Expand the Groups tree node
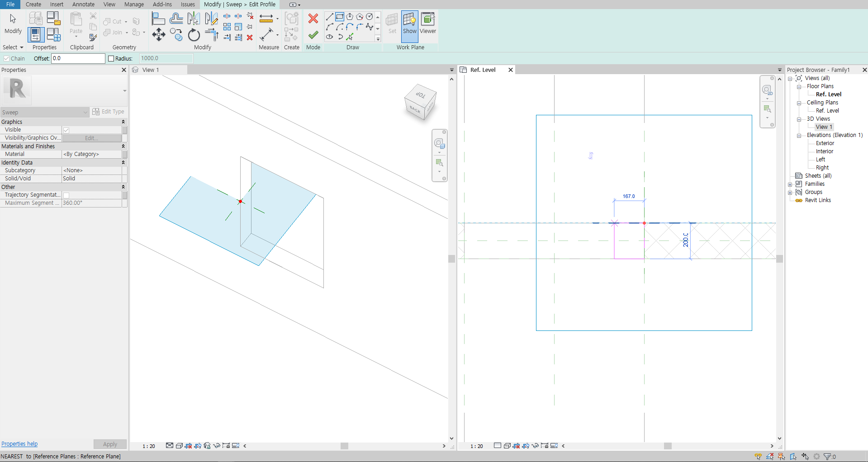Screen dimensions: 868x462 click(790, 193)
